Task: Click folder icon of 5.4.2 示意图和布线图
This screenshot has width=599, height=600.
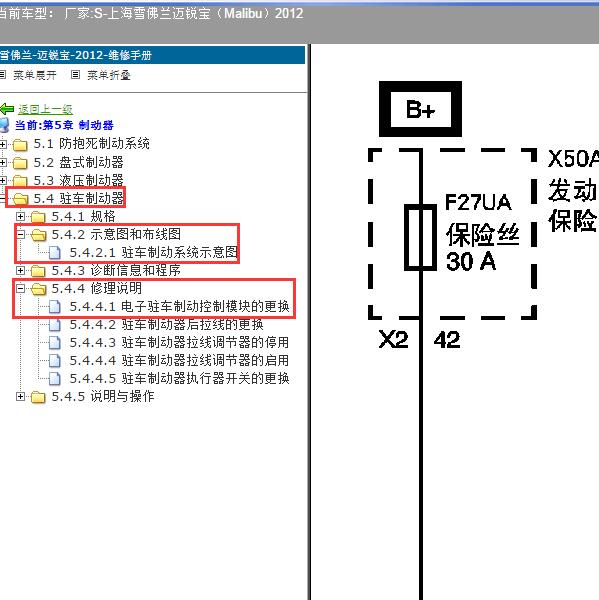Action: [x=38, y=235]
